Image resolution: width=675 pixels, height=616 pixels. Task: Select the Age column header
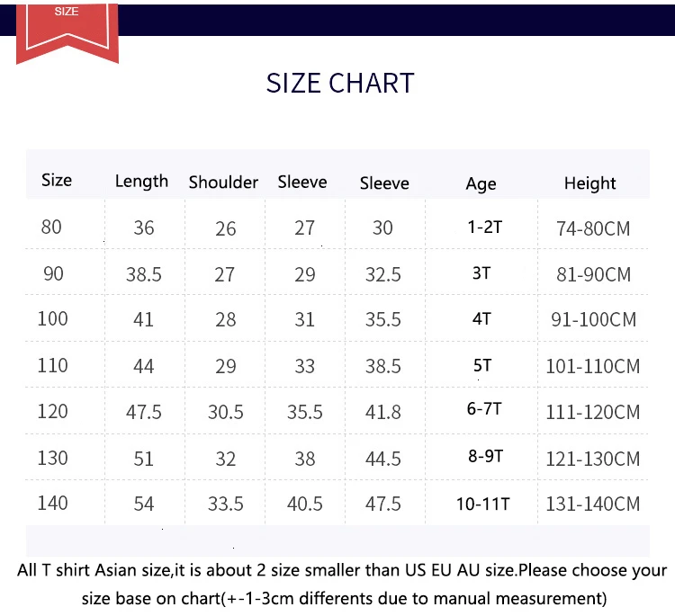(x=481, y=183)
